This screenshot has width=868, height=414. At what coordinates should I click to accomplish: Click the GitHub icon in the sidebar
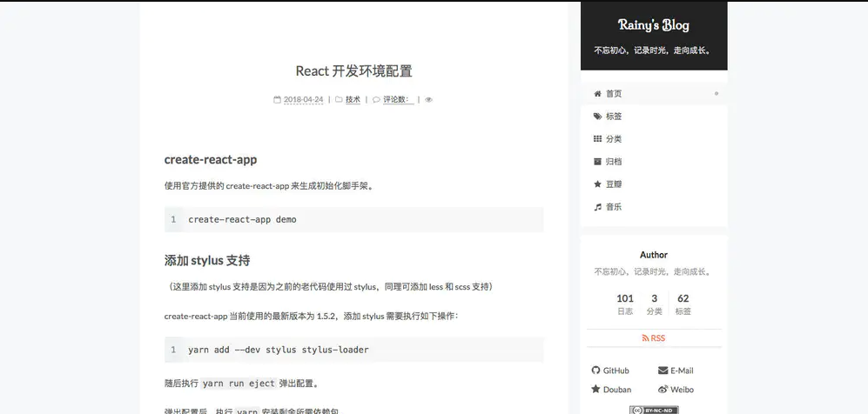tap(596, 371)
